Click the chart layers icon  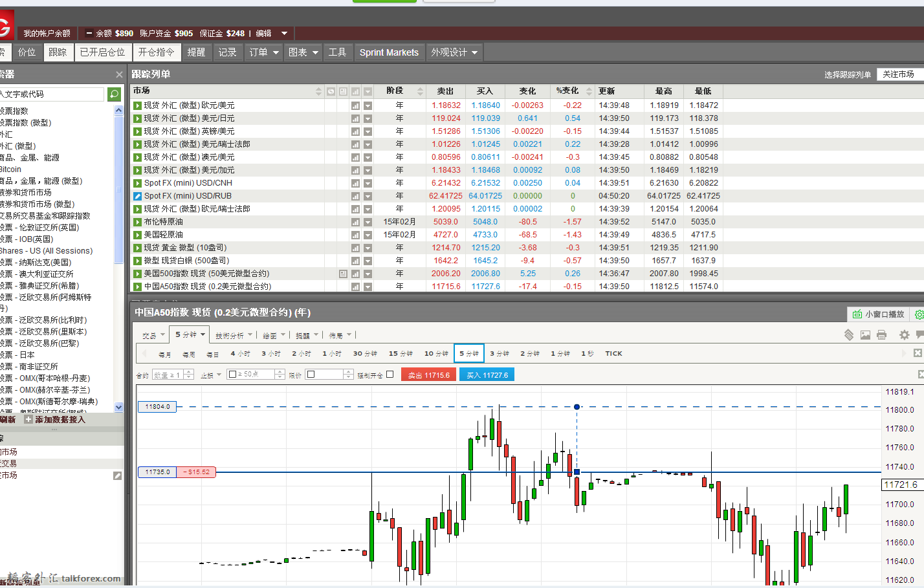[x=849, y=334]
